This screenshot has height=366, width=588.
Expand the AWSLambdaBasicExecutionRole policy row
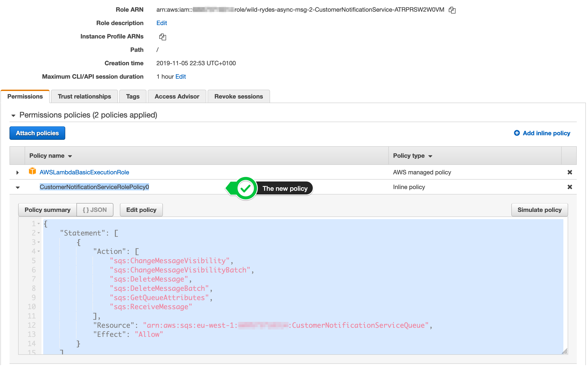[x=17, y=173]
